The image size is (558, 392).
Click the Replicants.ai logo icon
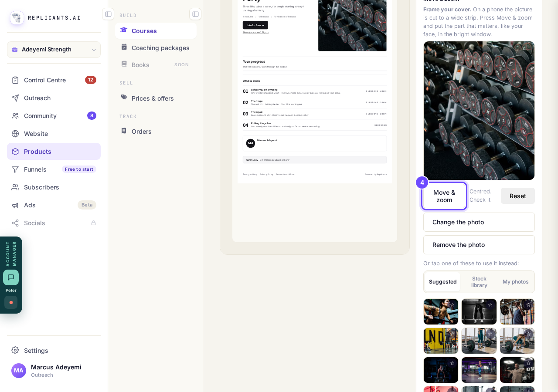(17, 18)
